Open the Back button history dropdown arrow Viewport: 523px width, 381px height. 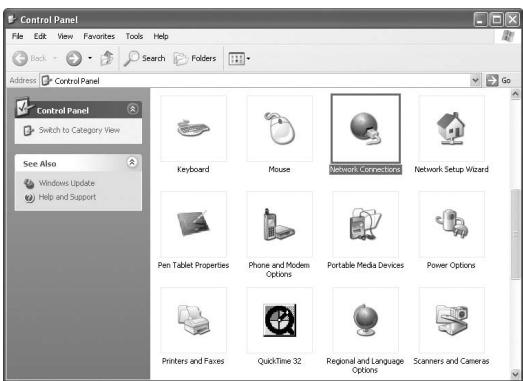[55, 58]
